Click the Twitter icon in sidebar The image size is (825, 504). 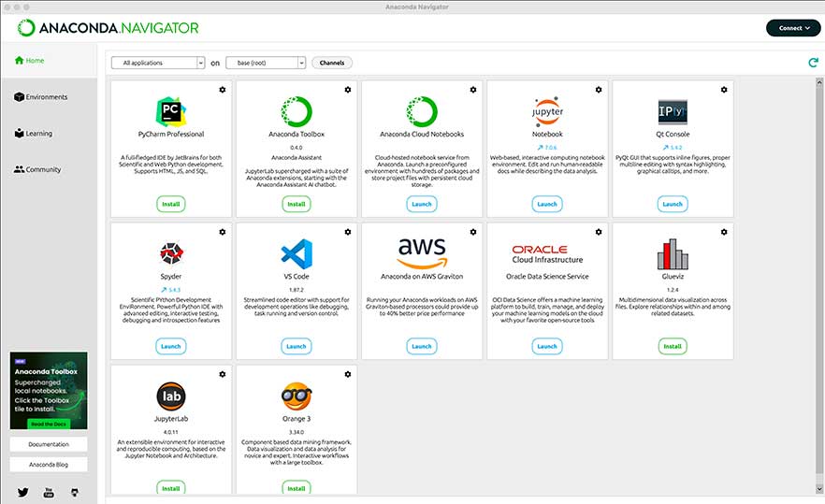pos(22,493)
